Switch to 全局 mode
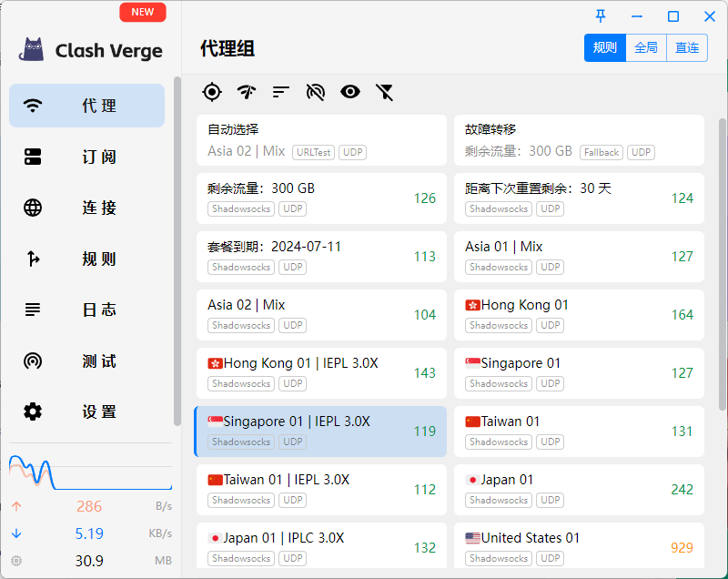 tap(646, 48)
